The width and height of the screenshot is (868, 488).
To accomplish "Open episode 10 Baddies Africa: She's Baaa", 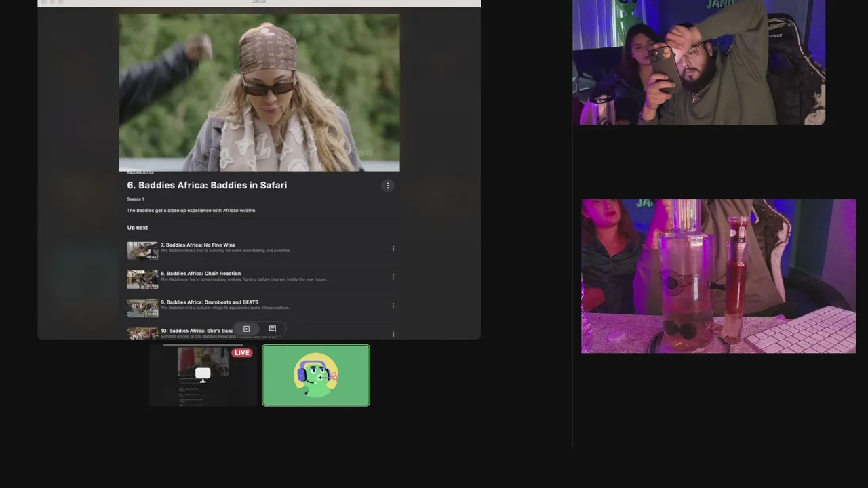I will [x=197, y=331].
